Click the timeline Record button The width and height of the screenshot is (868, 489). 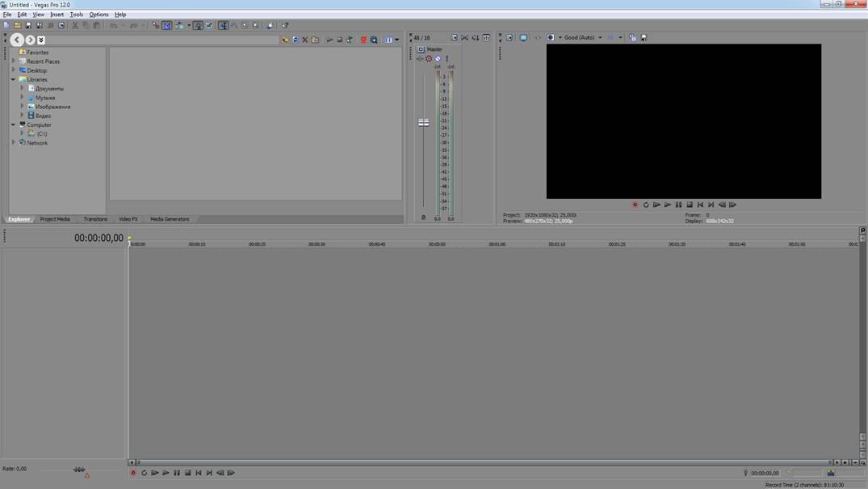click(x=133, y=473)
